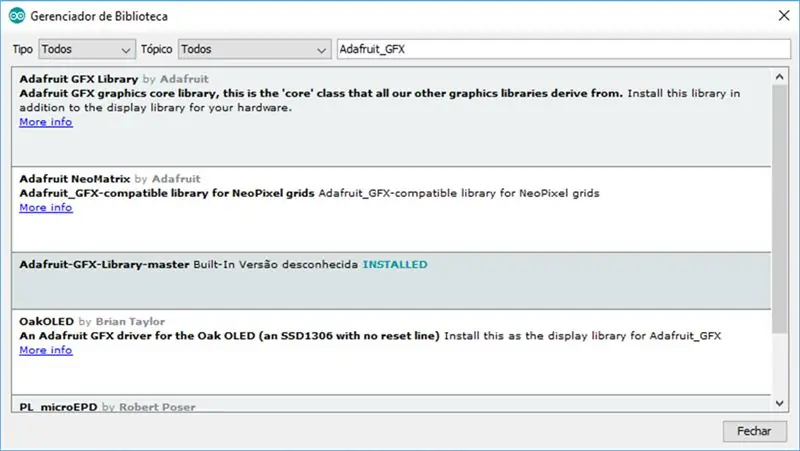This screenshot has width=800, height=451.
Task: Select the Adafruit NeoMatrix entry
Action: point(391,210)
